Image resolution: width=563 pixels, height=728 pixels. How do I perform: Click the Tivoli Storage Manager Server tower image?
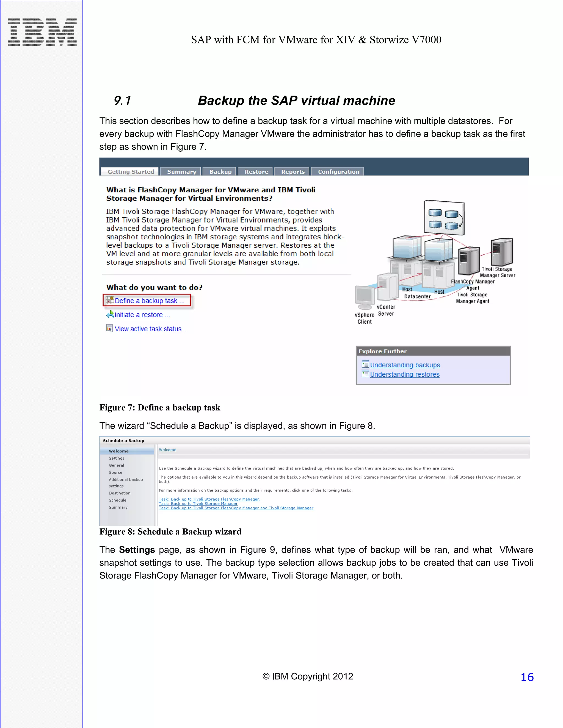pyautogui.click(x=502, y=252)
